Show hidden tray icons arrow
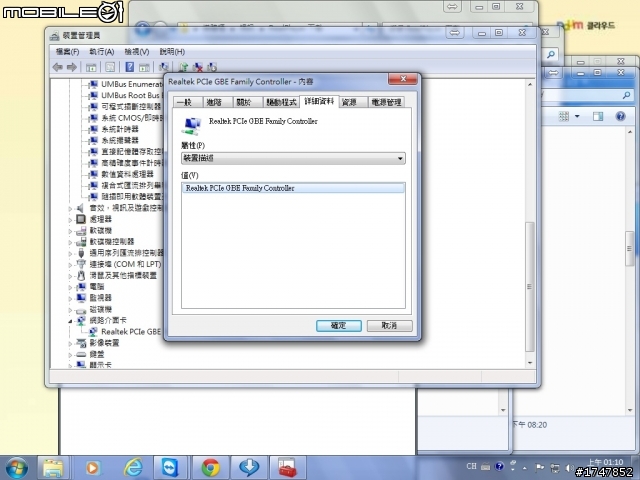 point(524,468)
